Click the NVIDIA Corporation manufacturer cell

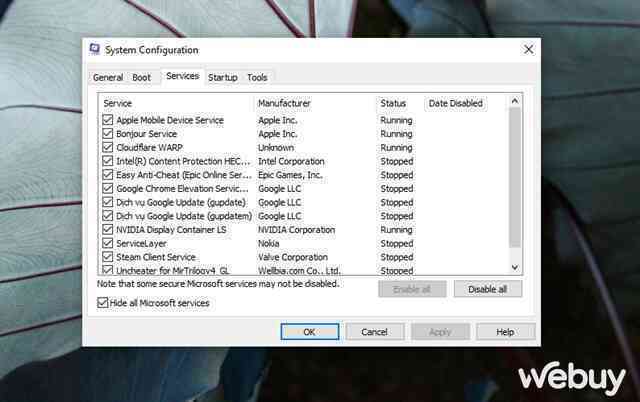(x=296, y=230)
